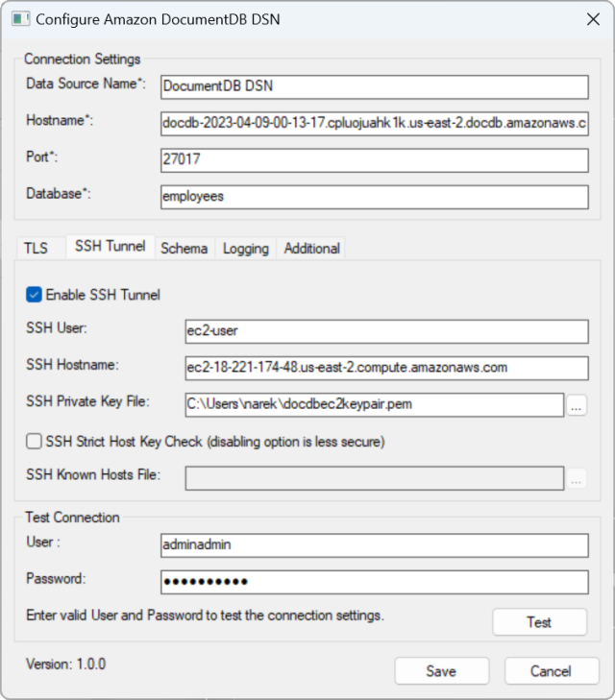Select the Database text box
This screenshot has width=615, height=700.
tap(374, 196)
